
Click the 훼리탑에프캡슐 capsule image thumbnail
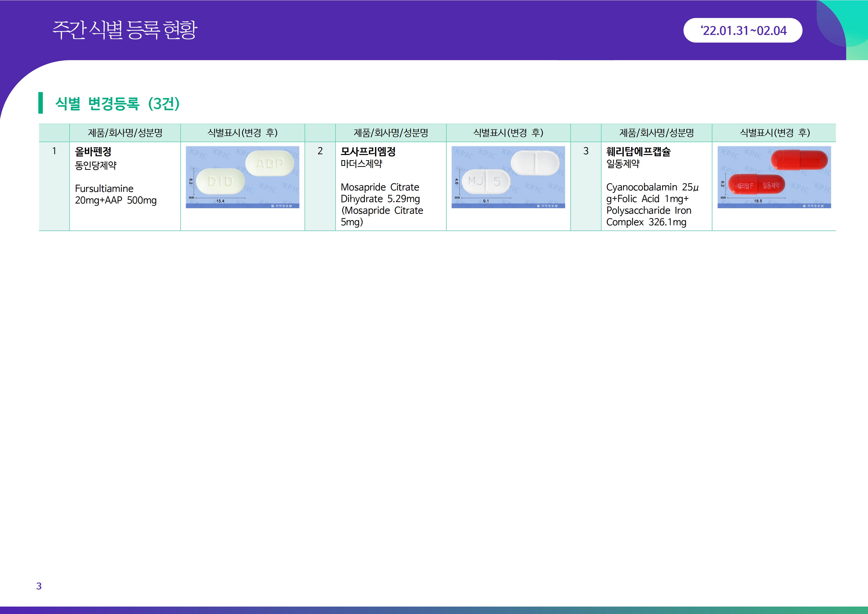[774, 177]
